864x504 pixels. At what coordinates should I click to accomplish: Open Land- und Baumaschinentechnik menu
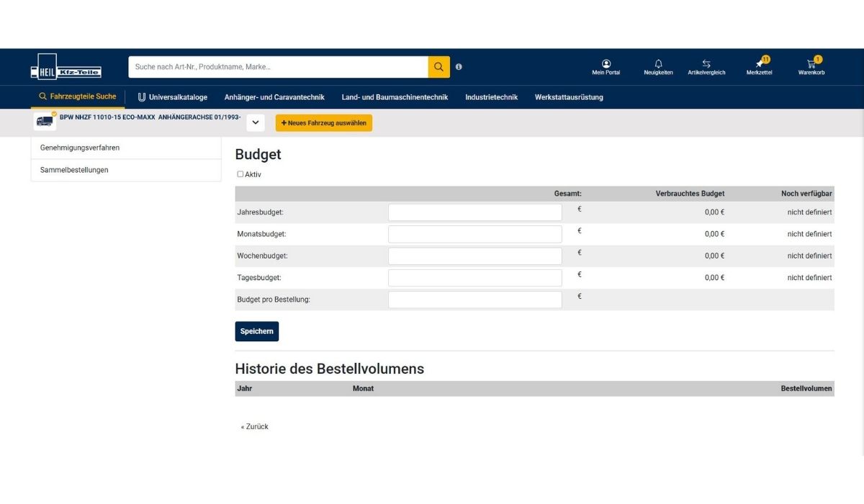coord(395,97)
